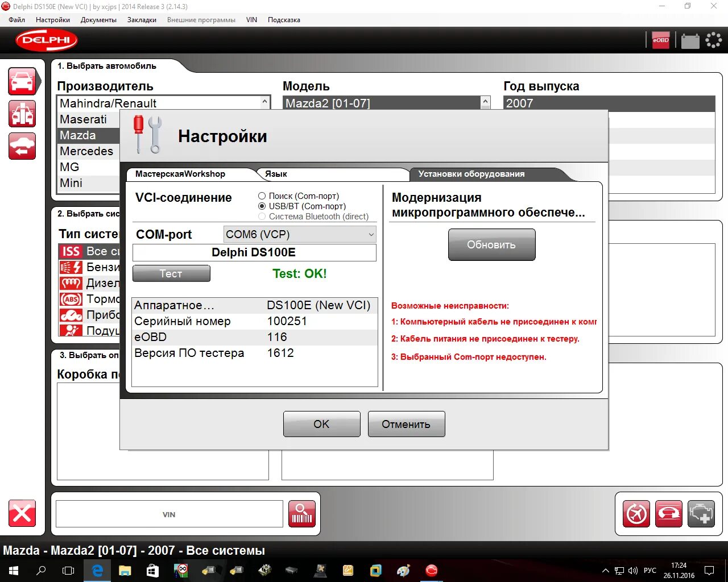Screen dimensions: 728x582
Task: Click the Delphi logo
Action: (46, 40)
